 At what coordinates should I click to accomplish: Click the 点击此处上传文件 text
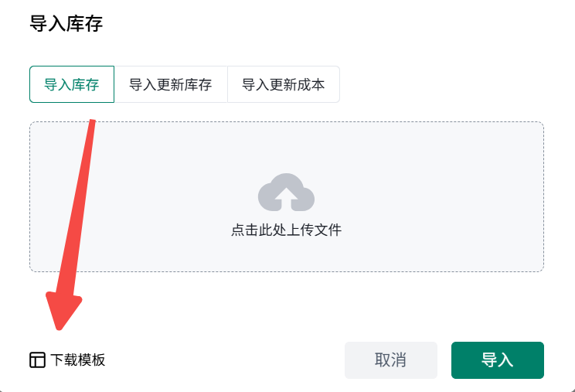tap(286, 230)
